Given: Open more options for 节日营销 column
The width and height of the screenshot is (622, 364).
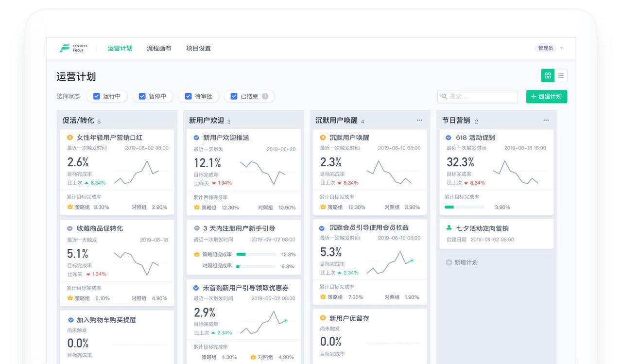Looking at the screenshot, I should (x=546, y=121).
